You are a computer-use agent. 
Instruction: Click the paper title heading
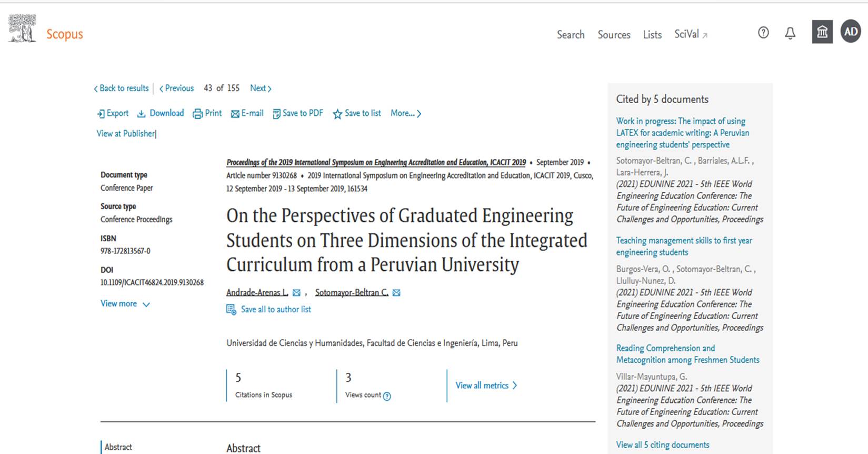406,240
